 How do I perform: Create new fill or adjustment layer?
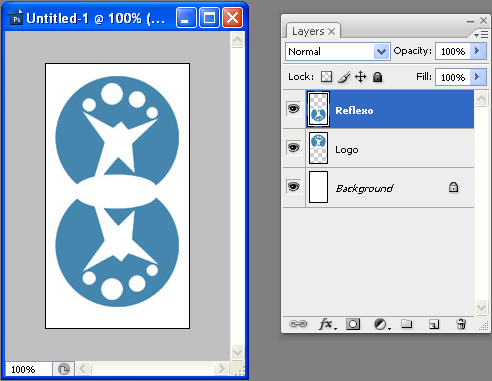(x=381, y=324)
